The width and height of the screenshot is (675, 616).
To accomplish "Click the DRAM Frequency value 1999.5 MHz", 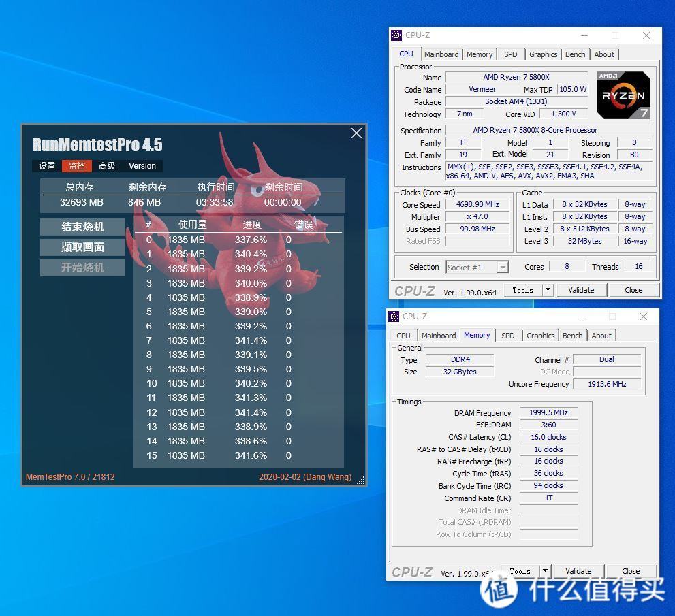I will (548, 412).
